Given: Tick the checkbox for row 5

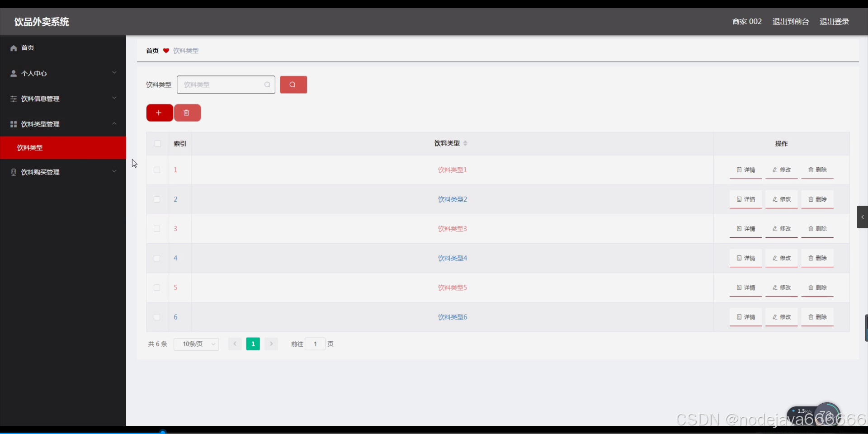Looking at the screenshot, I should tap(157, 288).
